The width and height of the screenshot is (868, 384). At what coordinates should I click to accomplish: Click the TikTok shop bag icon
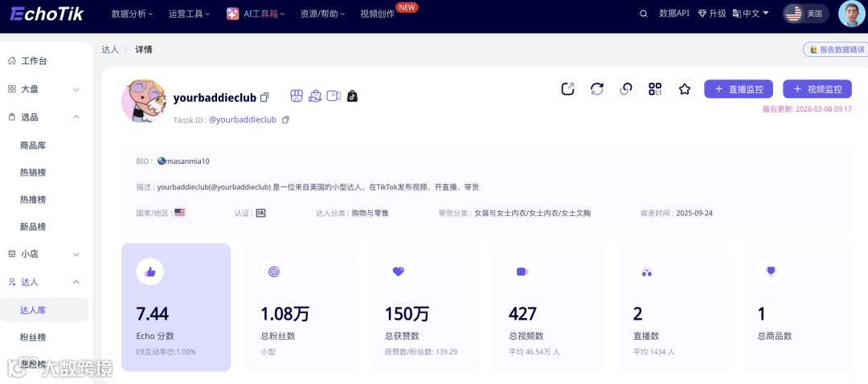click(x=352, y=96)
